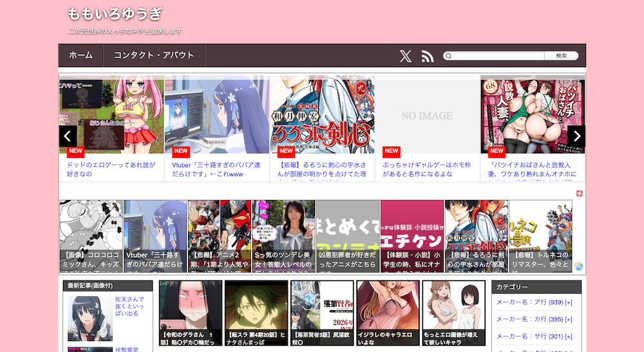Open the ももいろゆうぎ site title link
This screenshot has width=644, height=352.
pos(115,14)
